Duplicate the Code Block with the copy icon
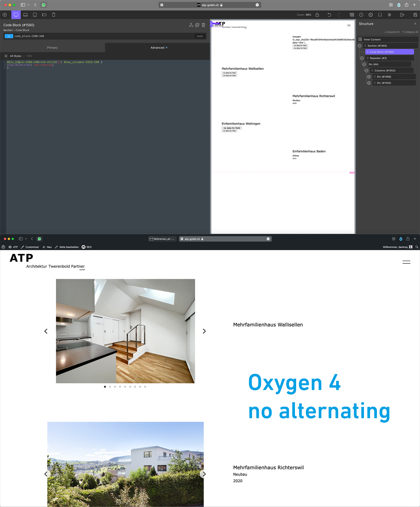Image resolution: width=420 pixels, height=507 pixels. [x=197, y=25]
